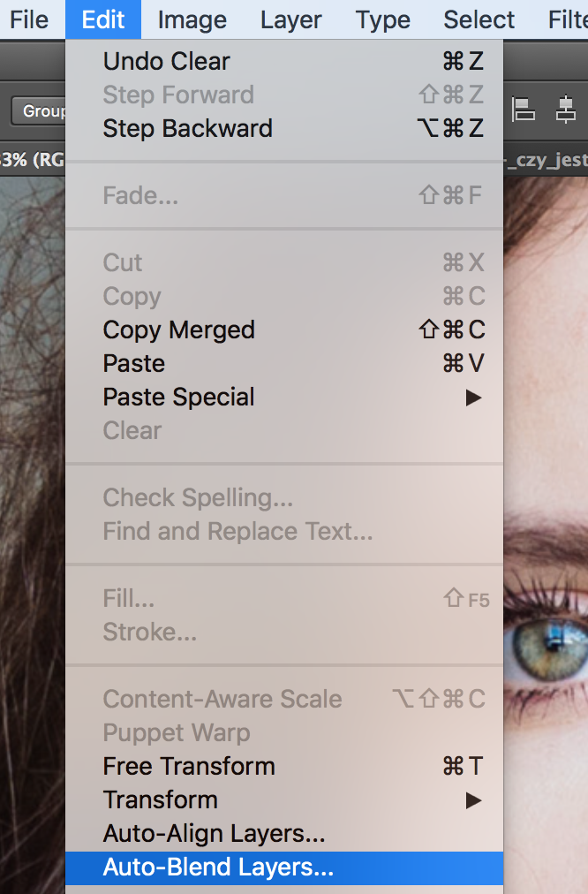Switch to the document tab ending in czy_jest
Viewport: 588px width, 894px height.
pyautogui.click(x=547, y=160)
